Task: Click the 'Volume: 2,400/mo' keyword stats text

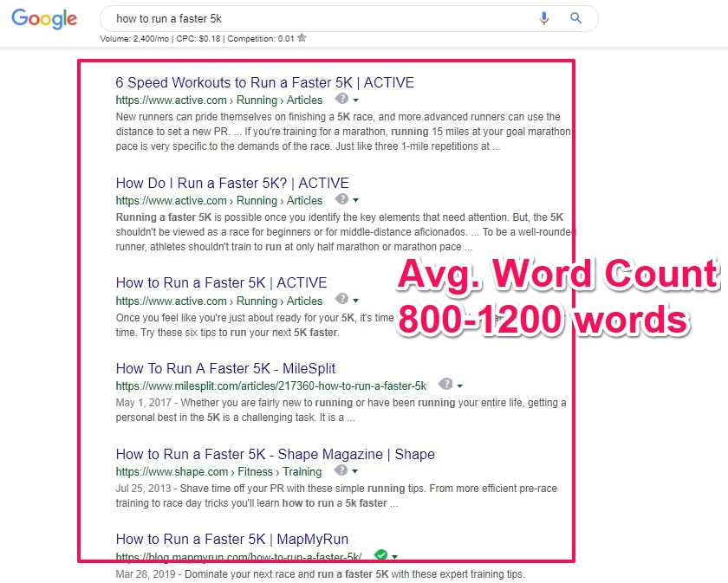Action: click(x=198, y=38)
